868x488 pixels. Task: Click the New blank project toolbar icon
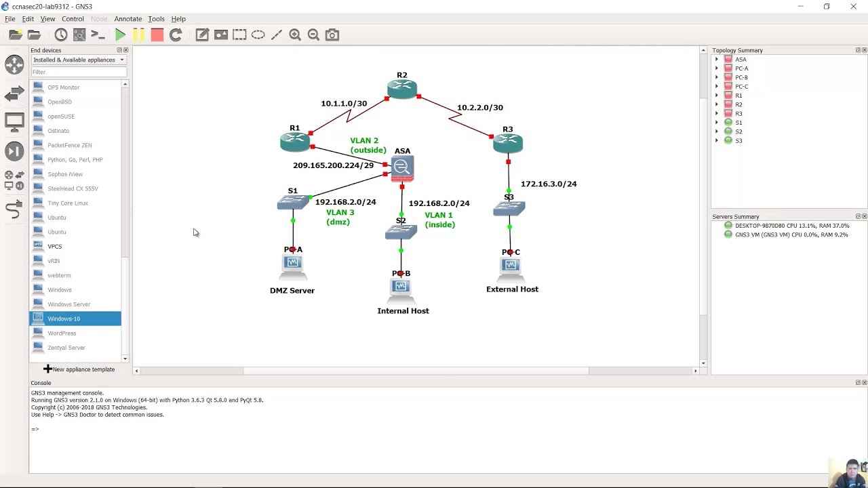click(x=15, y=35)
